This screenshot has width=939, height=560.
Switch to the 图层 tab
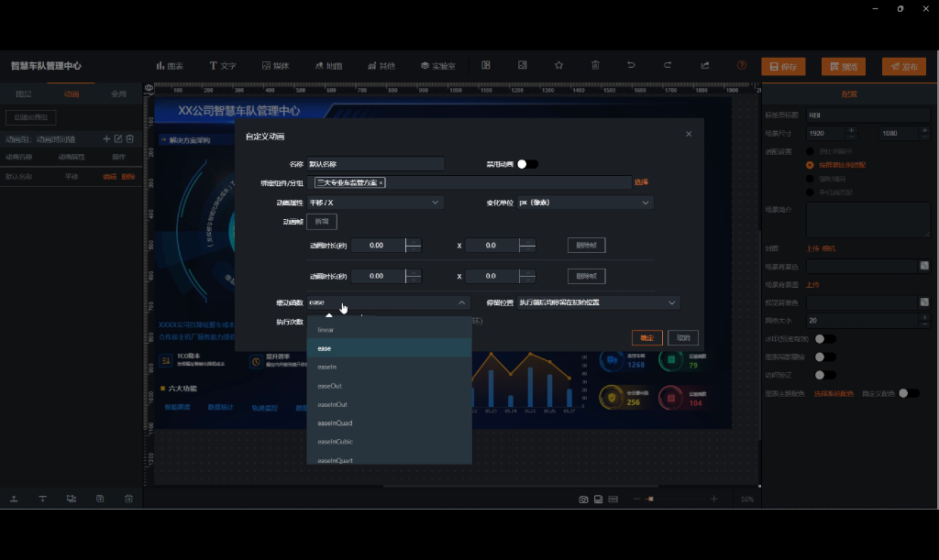[x=25, y=94]
